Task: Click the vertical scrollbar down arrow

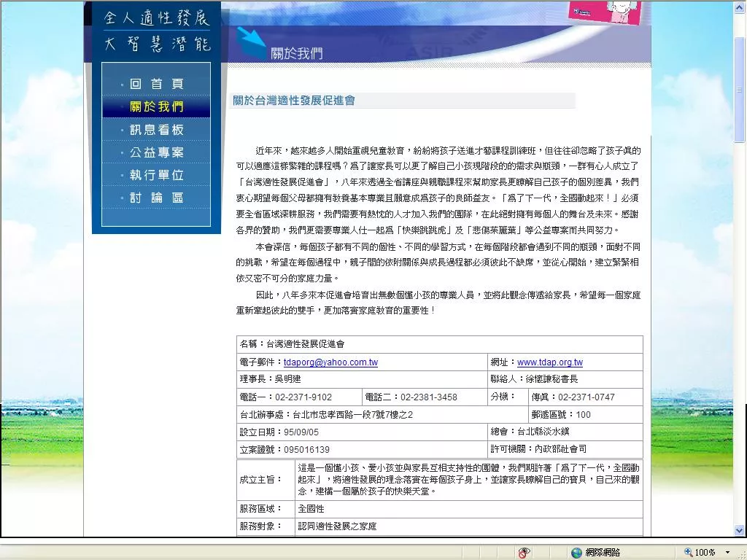Action: [740, 530]
